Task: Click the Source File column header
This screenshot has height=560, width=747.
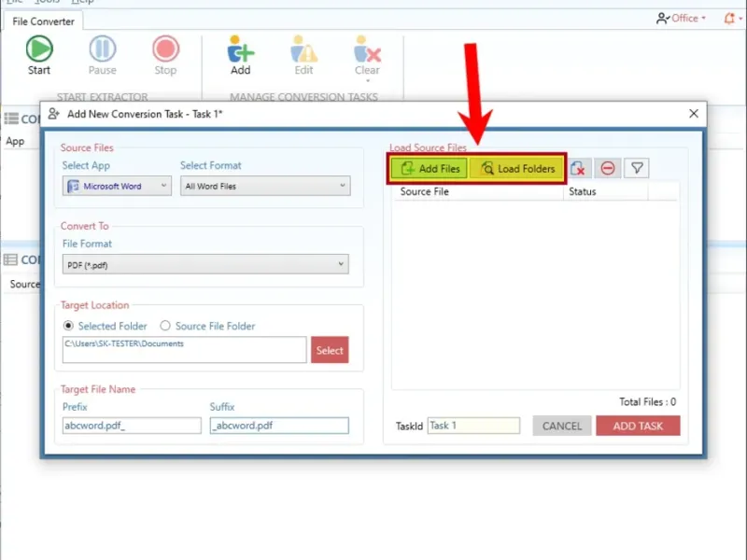Action: tap(425, 191)
